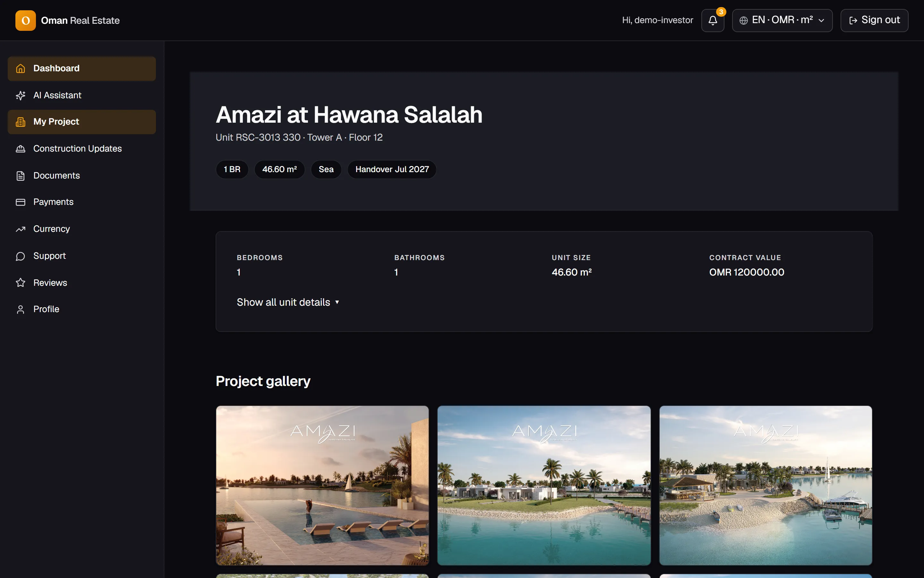Click the AI Assistant sparkle icon
The image size is (924, 578).
tap(21, 95)
